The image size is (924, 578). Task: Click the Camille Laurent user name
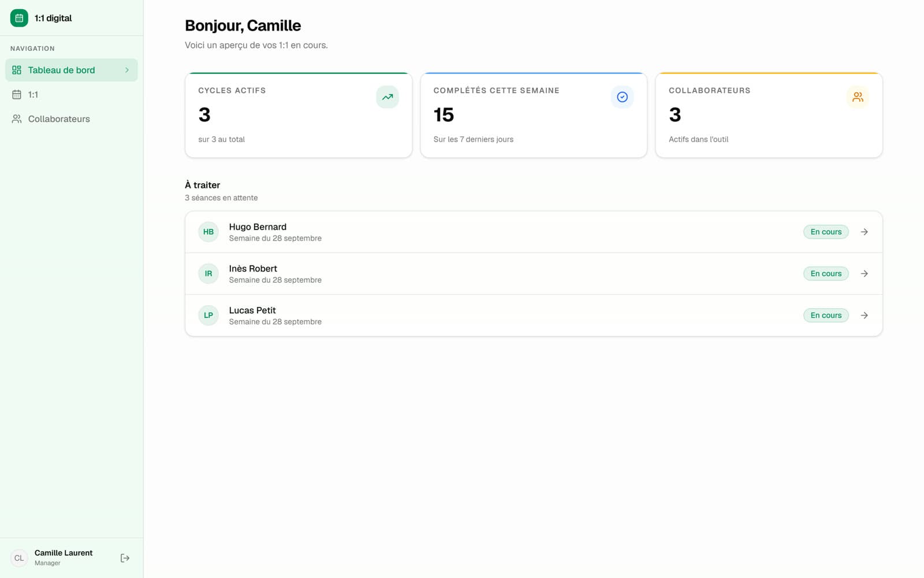(x=64, y=553)
